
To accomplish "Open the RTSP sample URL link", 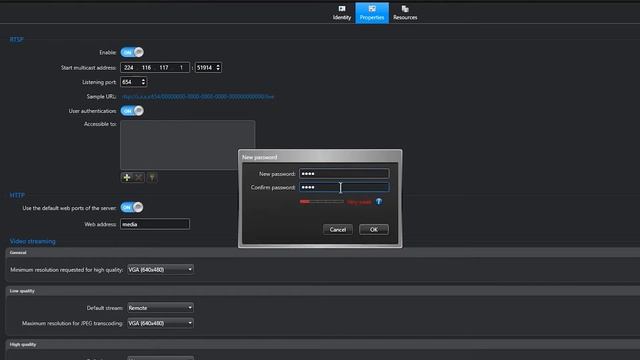I will pyautogui.click(x=198, y=97).
